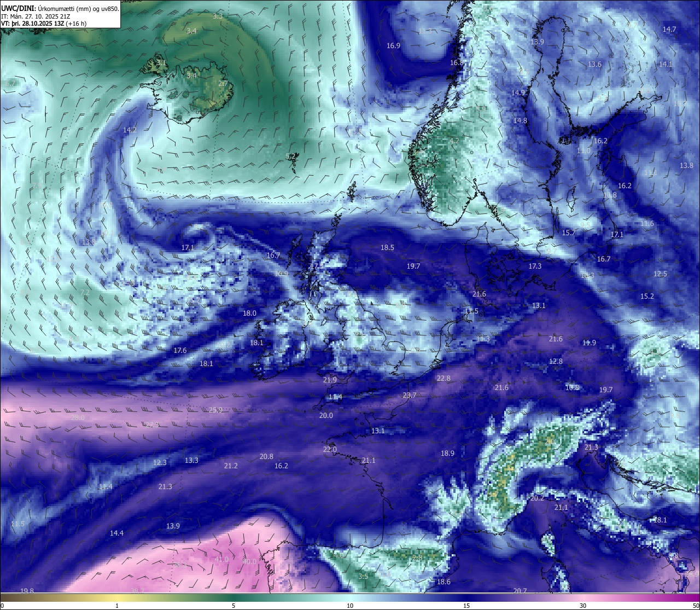Click the 14.4 value over the Atlantic
The height and width of the screenshot is (610, 700).
coord(116,533)
